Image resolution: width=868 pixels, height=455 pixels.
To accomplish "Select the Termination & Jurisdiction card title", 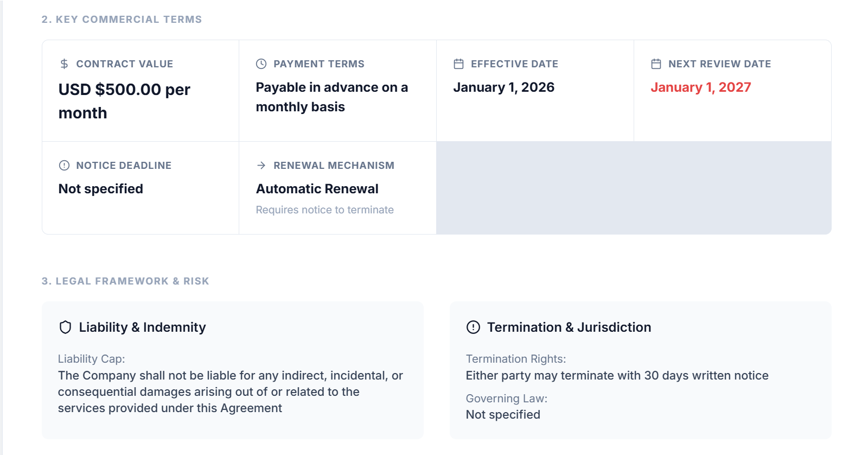I will [569, 327].
